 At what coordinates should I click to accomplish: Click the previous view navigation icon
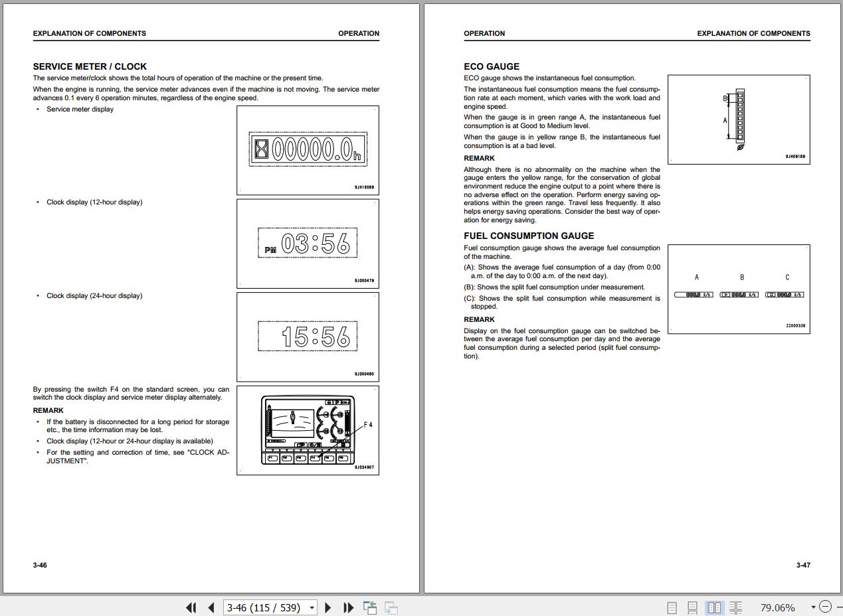click(370, 607)
